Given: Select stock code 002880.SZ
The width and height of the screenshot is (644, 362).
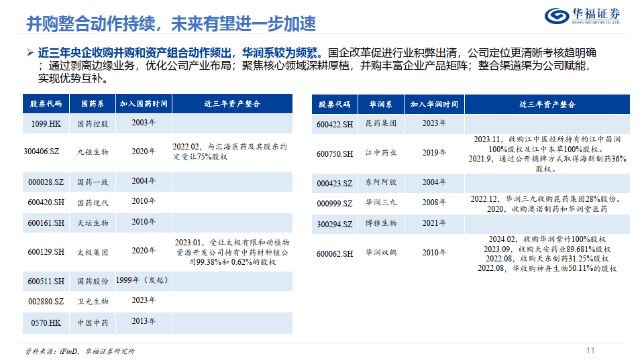Looking at the screenshot, I should click(x=46, y=302).
